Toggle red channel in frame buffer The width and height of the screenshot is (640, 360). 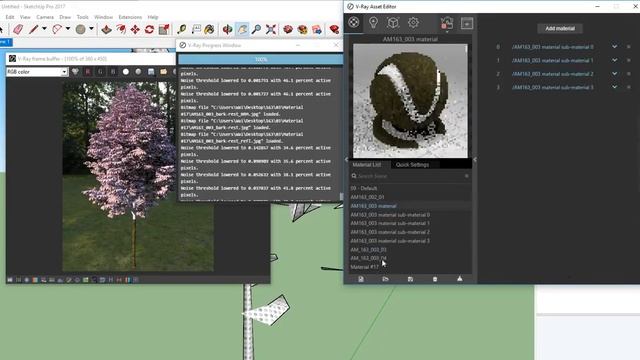click(88, 72)
